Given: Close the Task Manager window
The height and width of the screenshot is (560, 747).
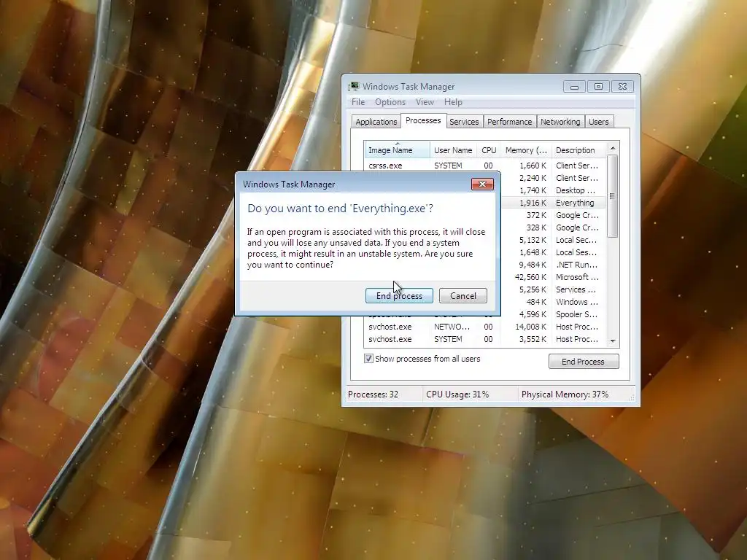Looking at the screenshot, I should [623, 87].
